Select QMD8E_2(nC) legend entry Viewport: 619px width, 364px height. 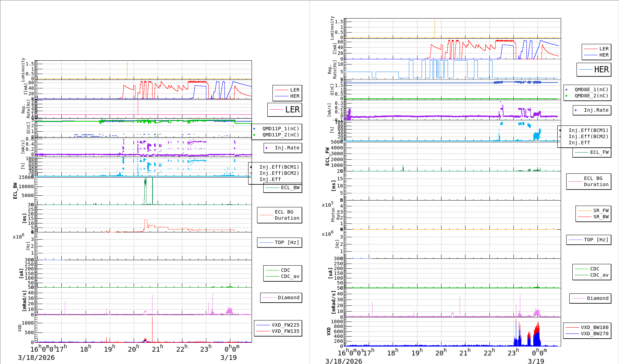591,96
